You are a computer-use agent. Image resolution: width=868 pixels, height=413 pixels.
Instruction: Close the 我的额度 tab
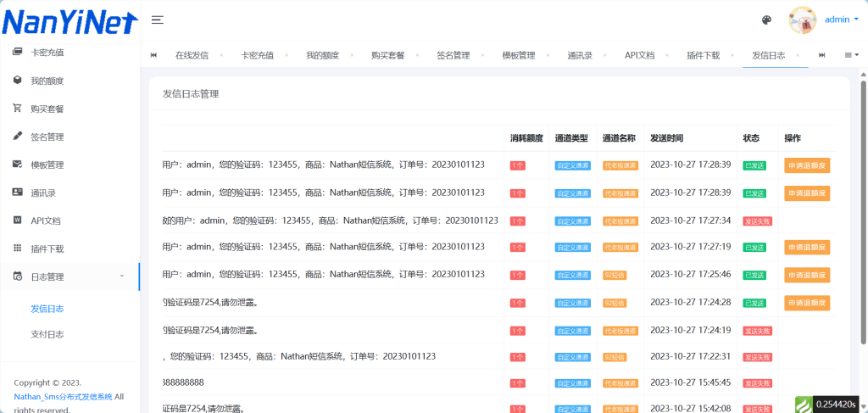click(352, 55)
